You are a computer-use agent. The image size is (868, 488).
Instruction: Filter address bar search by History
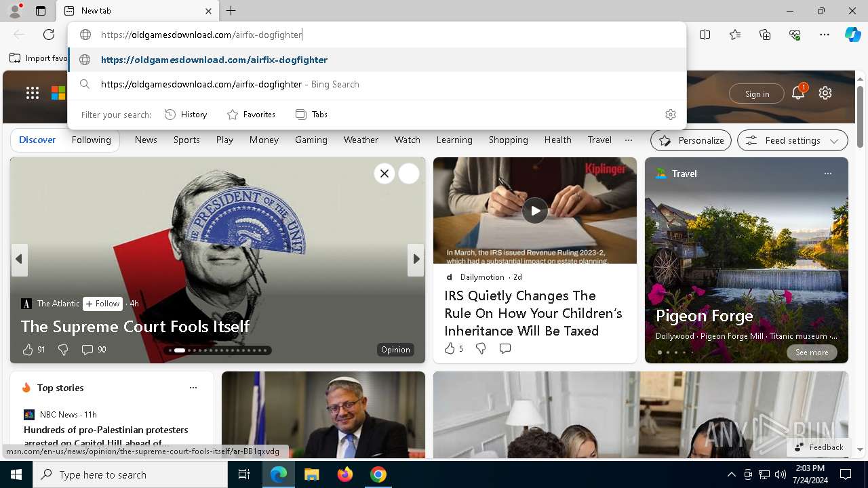[186, 115]
